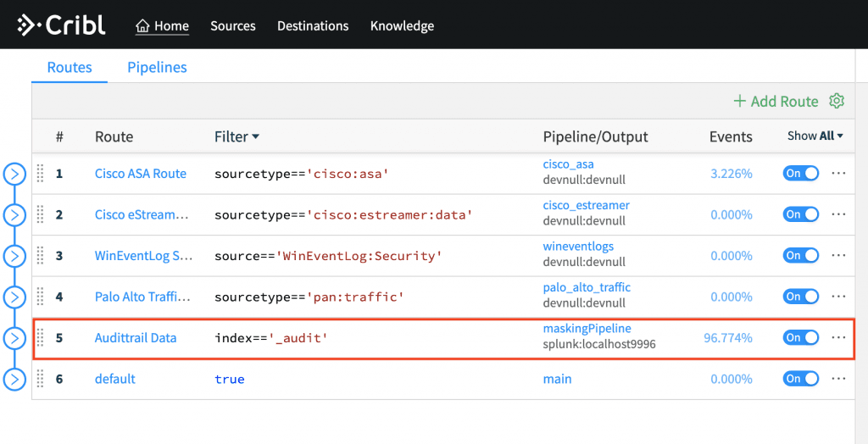Image resolution: width=868 pixels, height=444 pixels.
Task: Click the index=='_audit' filter field
Action: tap(271, 338)
